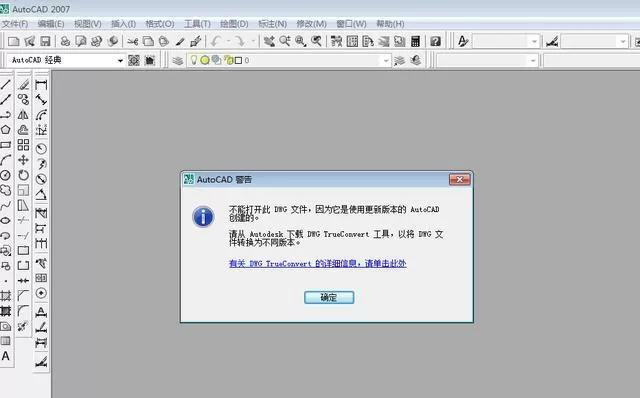Follow the DWG TrueConvert details link
Screen dimensions: 640x398
point(318,263)
